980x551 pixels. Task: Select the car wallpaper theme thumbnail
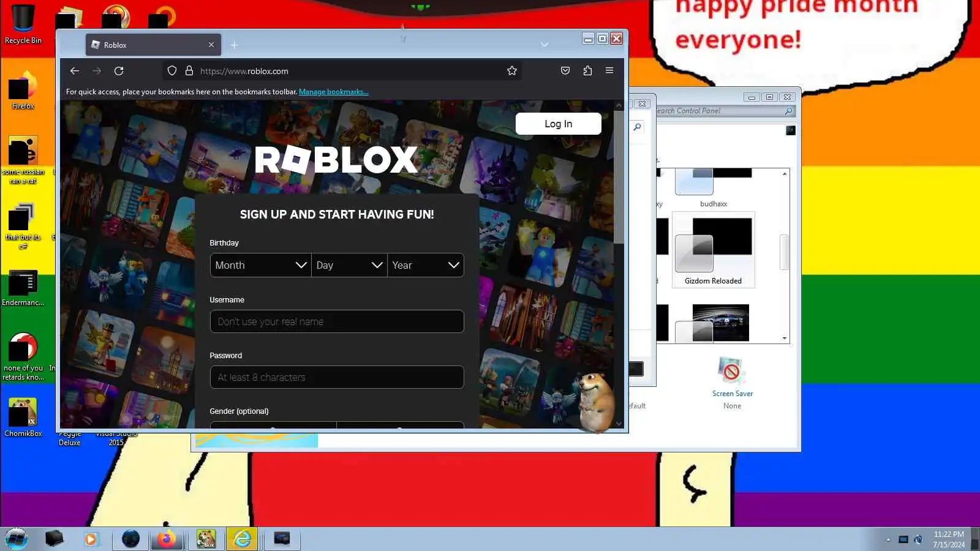714,323
